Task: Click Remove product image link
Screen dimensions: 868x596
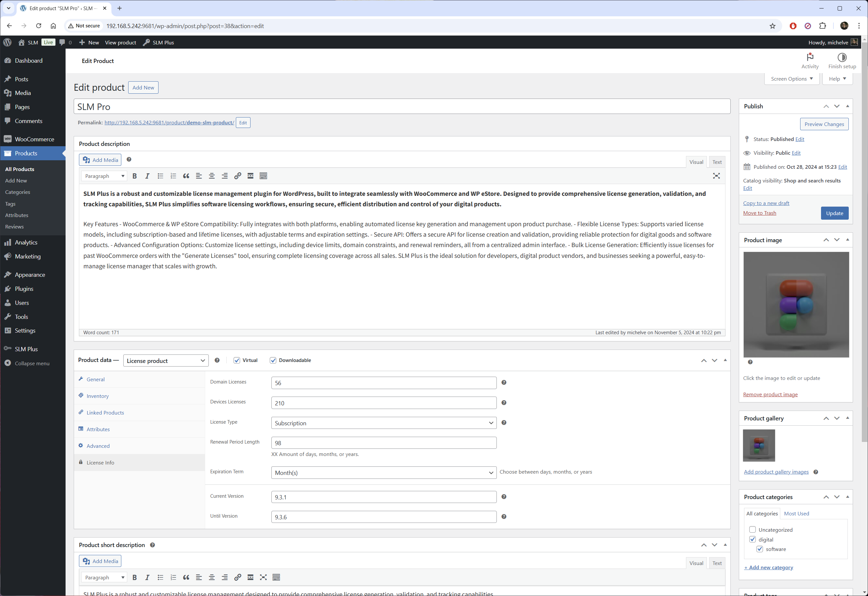Action: tap(770, 394)
